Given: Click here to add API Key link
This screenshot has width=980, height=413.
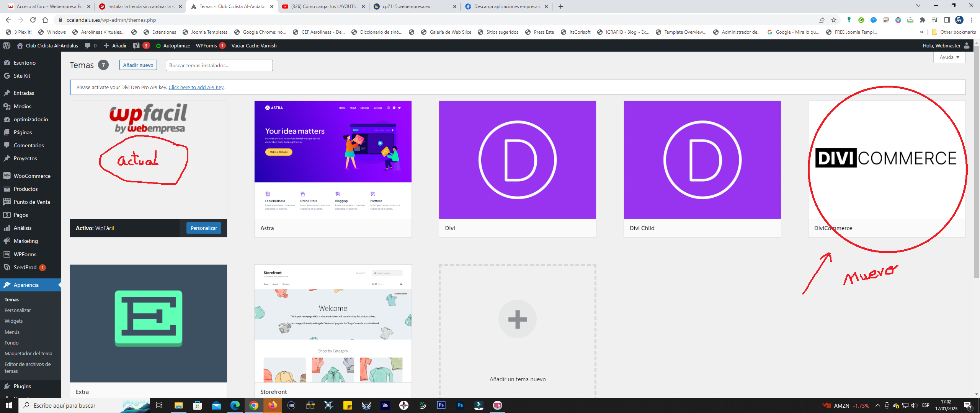Looking at the screenshot, I should (196, 87).
